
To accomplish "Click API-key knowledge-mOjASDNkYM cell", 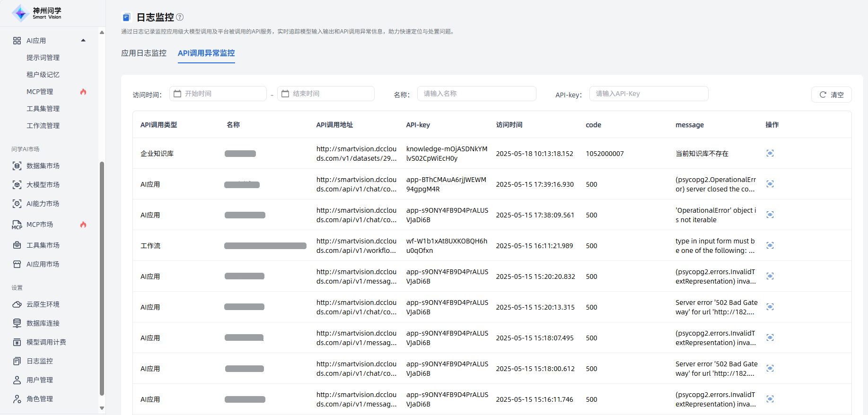I will (447, 154).
